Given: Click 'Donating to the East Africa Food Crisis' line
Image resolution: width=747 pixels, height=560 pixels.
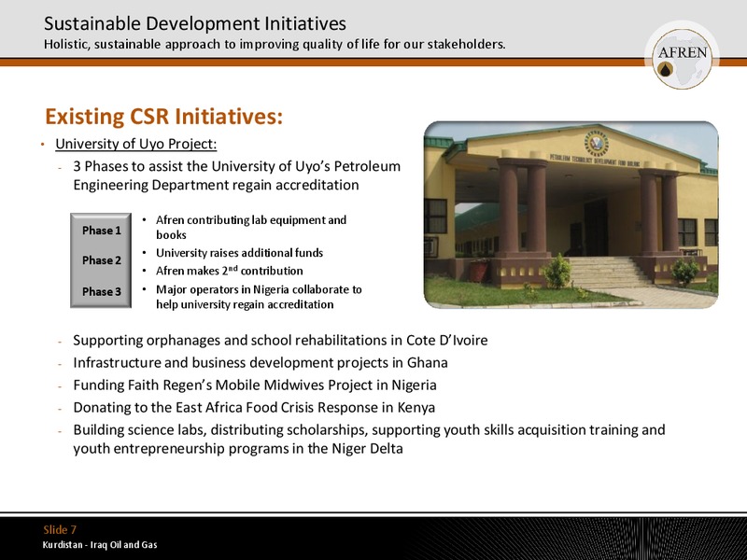Looking at the screenshot, I should pyautogui.click(x=254, y=408).
